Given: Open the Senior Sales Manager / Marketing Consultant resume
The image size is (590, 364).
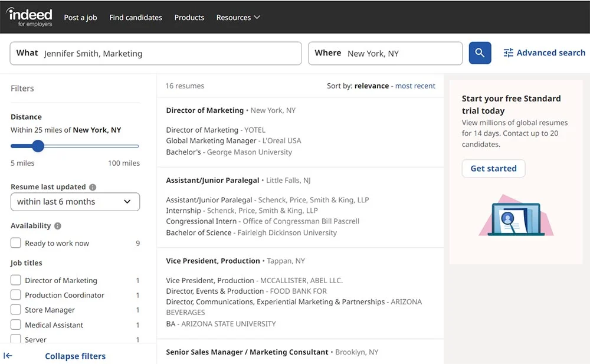Looking at the screenshot, I should pyautogui.click(x=247, y=352).
